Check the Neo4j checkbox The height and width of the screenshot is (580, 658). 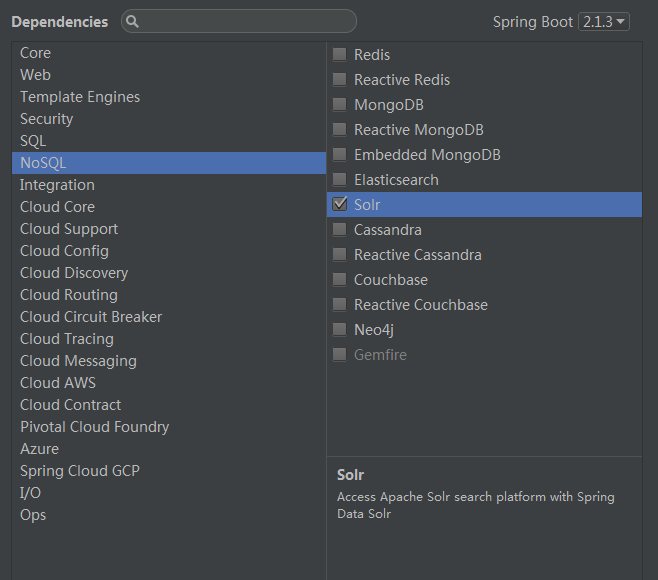point(340,329)
